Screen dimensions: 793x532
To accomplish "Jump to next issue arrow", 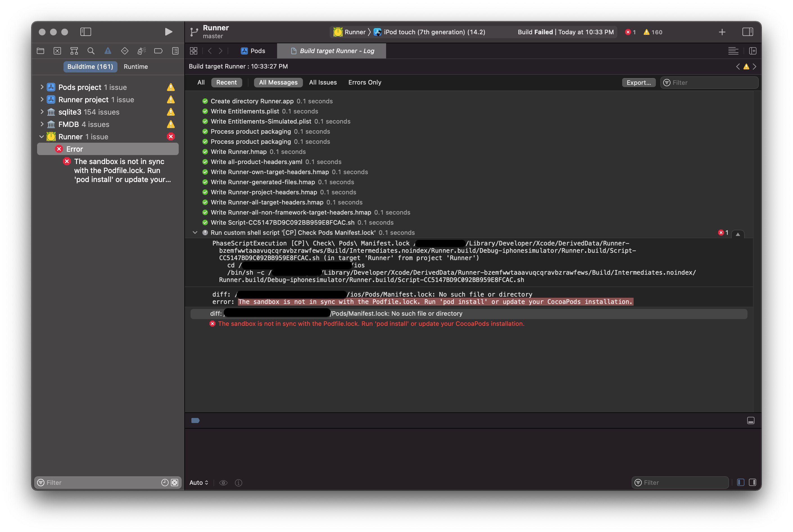I will tap(754, 67).
